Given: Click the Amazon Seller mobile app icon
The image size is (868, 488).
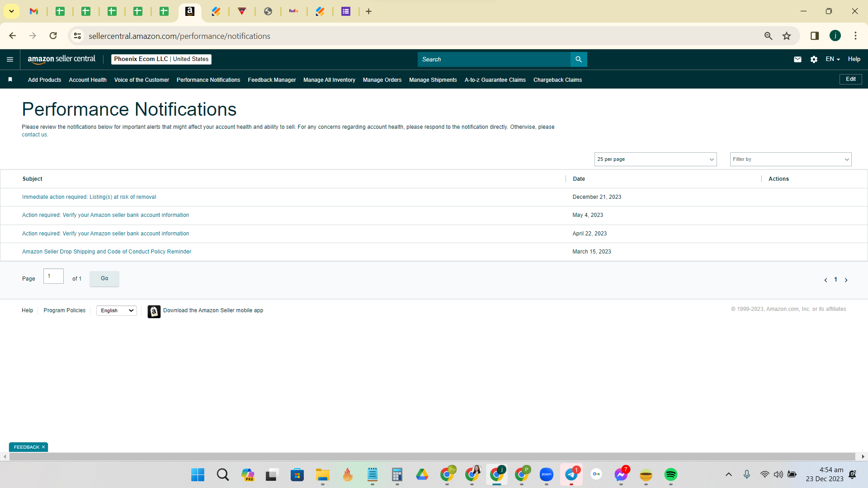Looking at the screenshot, I should click(x=154, y=311).
